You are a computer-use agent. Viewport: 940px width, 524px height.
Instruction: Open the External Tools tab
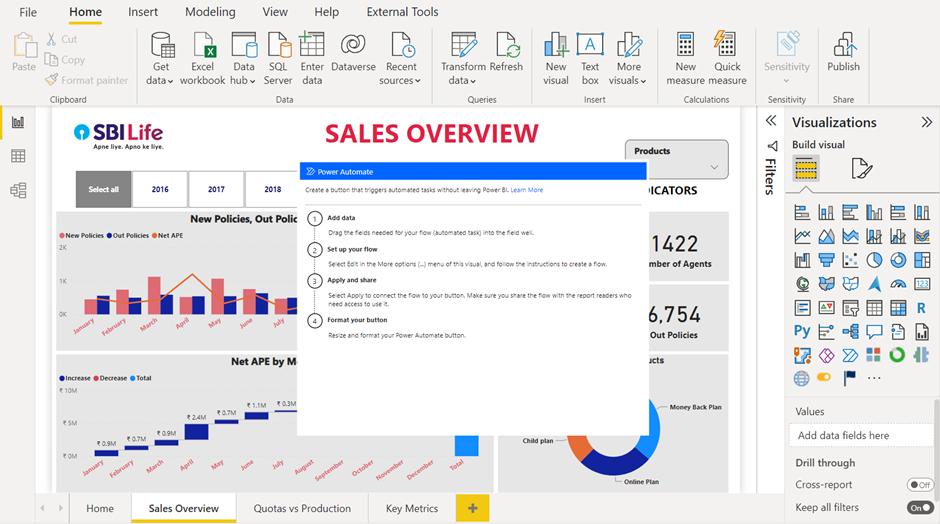click(402, 12)
